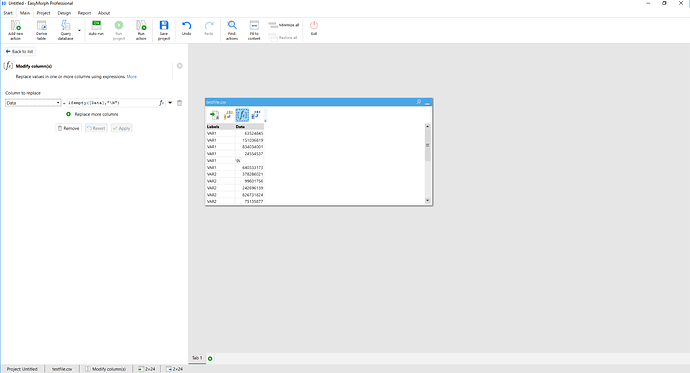
Task: Click Minimize all tables
Action: click(x=284, y=25)
